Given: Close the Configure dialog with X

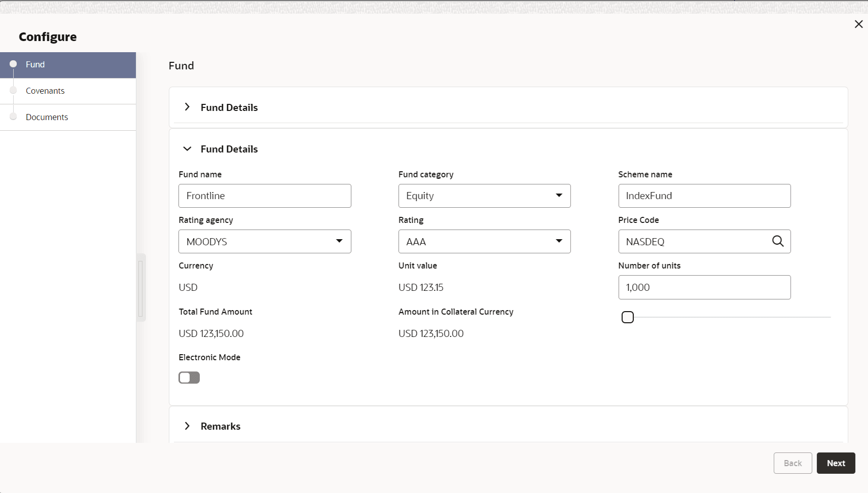Looking at the screenshot, I should [858, 24].
